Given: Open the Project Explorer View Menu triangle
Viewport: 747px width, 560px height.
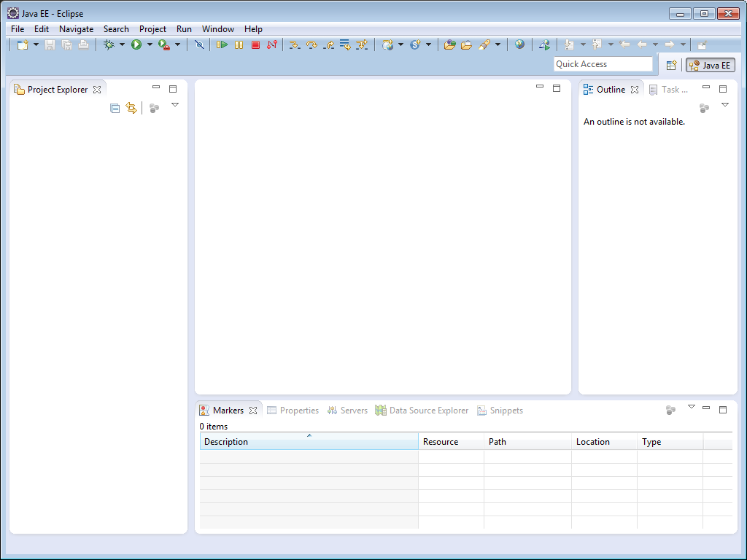Looking at the screenshot, I should point(175,105).
